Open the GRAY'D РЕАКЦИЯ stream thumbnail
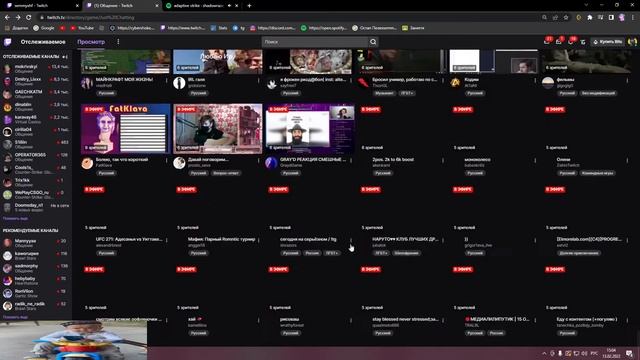 click(310, 129)
